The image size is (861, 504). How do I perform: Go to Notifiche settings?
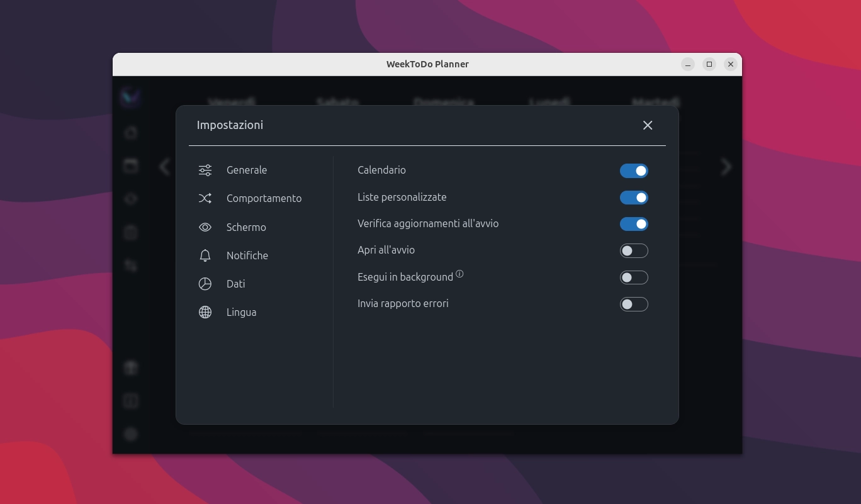(x=247, y=255)
